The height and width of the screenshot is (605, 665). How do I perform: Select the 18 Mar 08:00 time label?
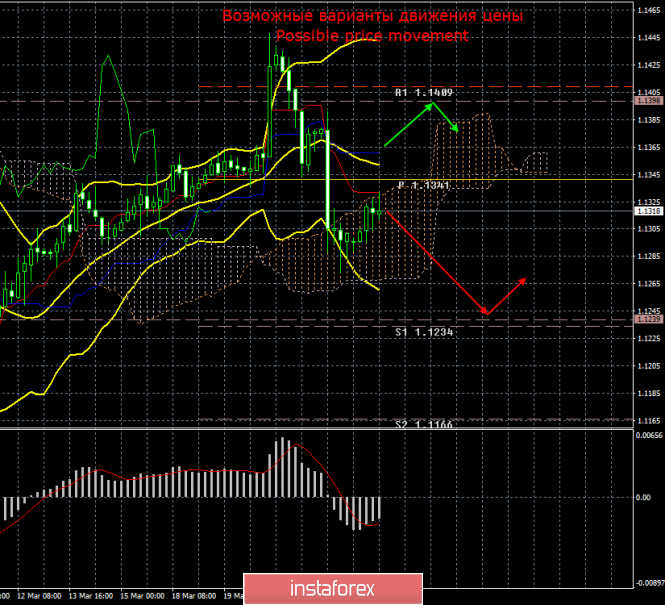(195, 595)
